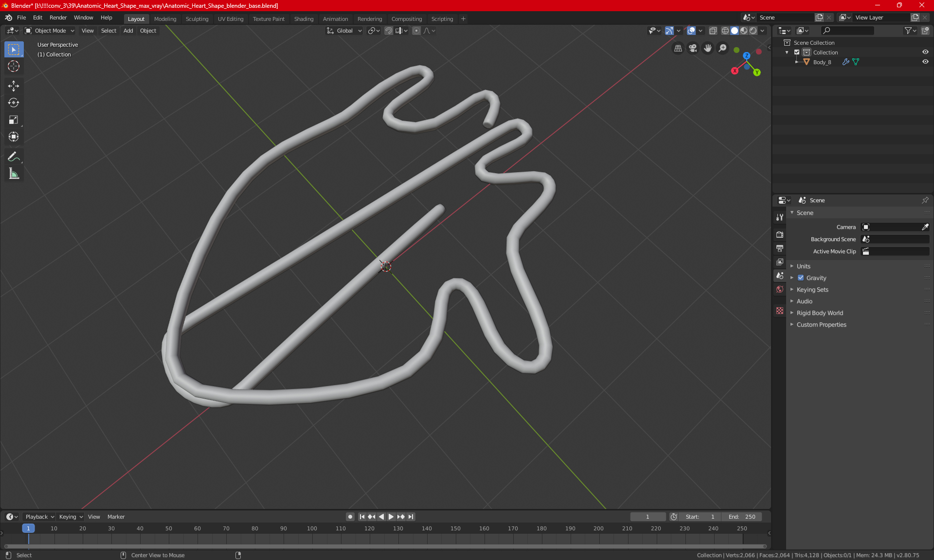Open the viewport Add menu
Viewport: 934px width, 560px height.
click(128, 31)
